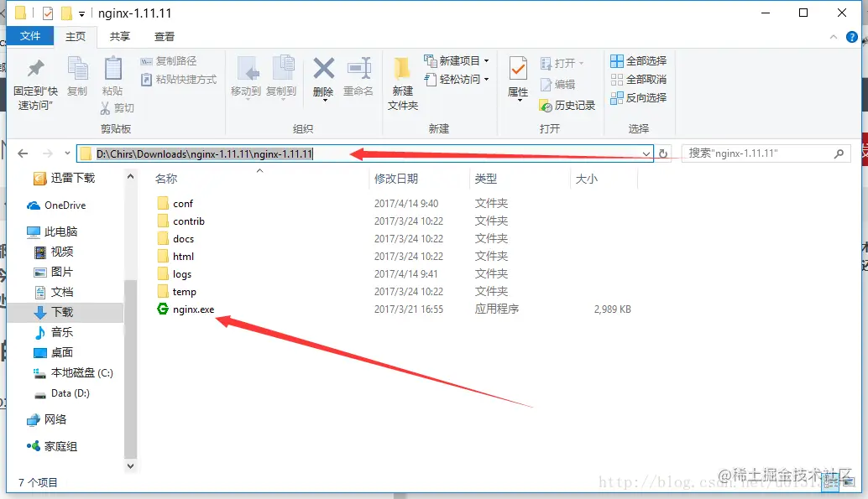
Task: Select Music (音乐) in sidebar
Action: click(x=54, y=332)
